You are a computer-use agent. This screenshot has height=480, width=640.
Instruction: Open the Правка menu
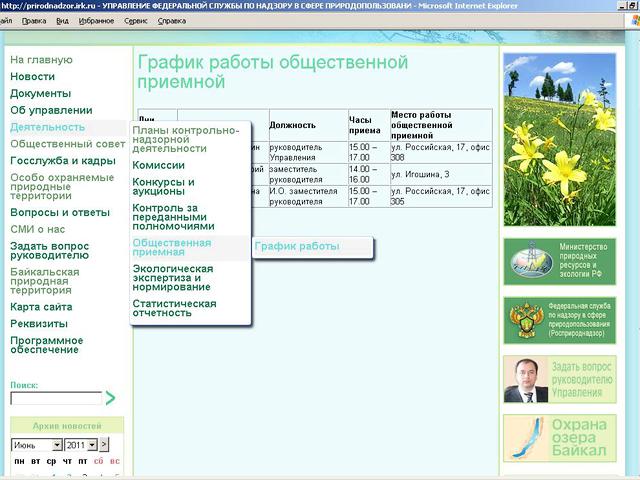coord(34,21)
